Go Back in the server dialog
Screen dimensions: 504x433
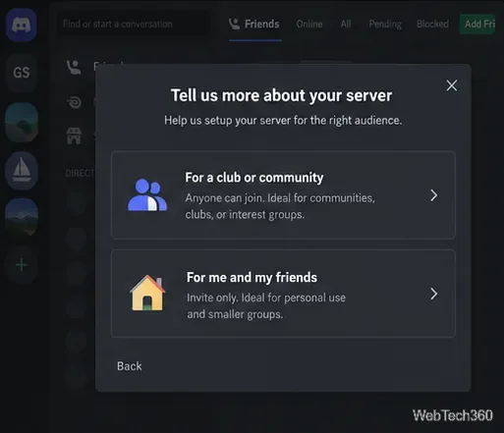pos(130,366)
